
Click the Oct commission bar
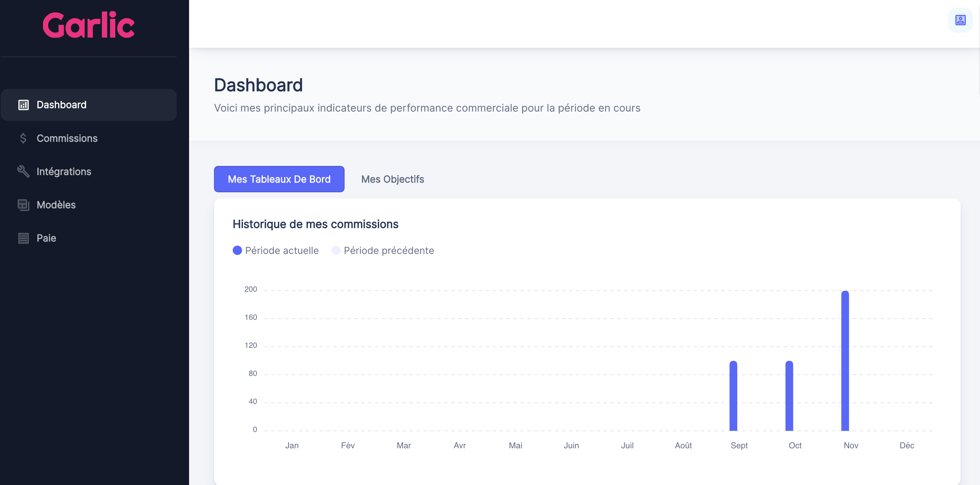click(x=789, y=396)
